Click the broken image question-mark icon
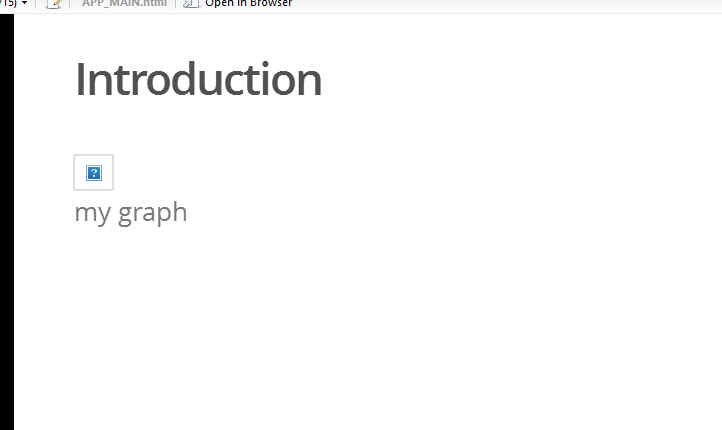 click(x=94, y=173)
